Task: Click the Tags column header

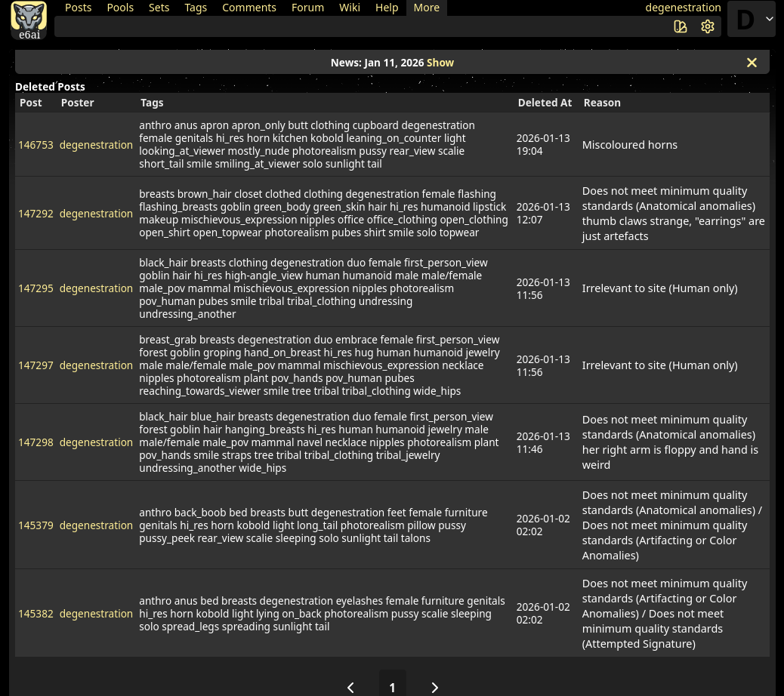Action: [x=152, y=103]
